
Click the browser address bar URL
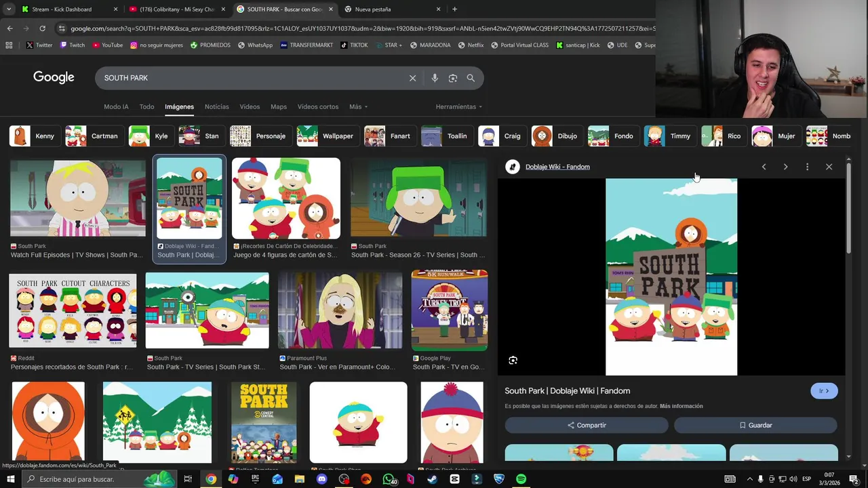pos(362,28)
